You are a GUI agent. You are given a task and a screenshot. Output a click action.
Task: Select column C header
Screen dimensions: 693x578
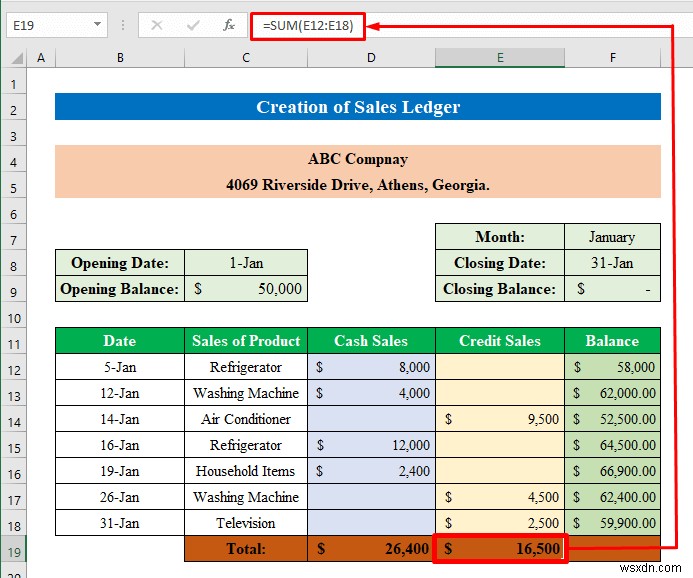[x=246, y=58]
